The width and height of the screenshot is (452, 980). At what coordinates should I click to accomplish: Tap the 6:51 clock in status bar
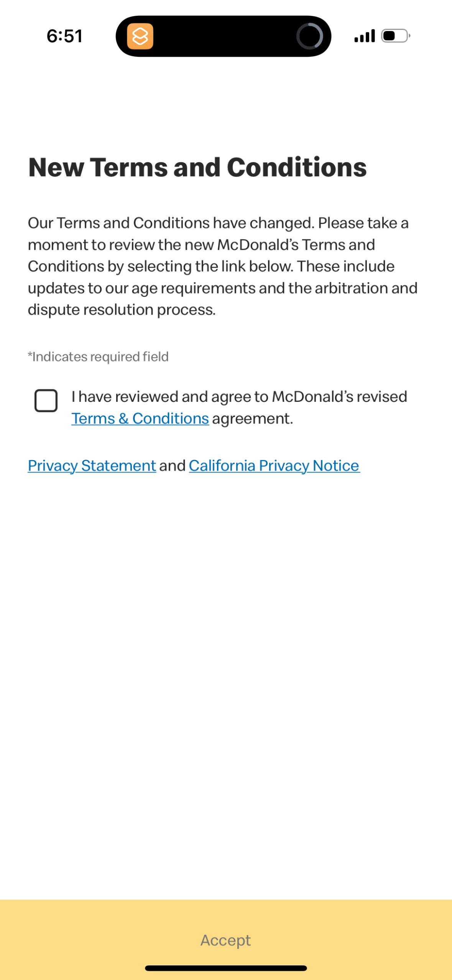(x=64, y=36)
